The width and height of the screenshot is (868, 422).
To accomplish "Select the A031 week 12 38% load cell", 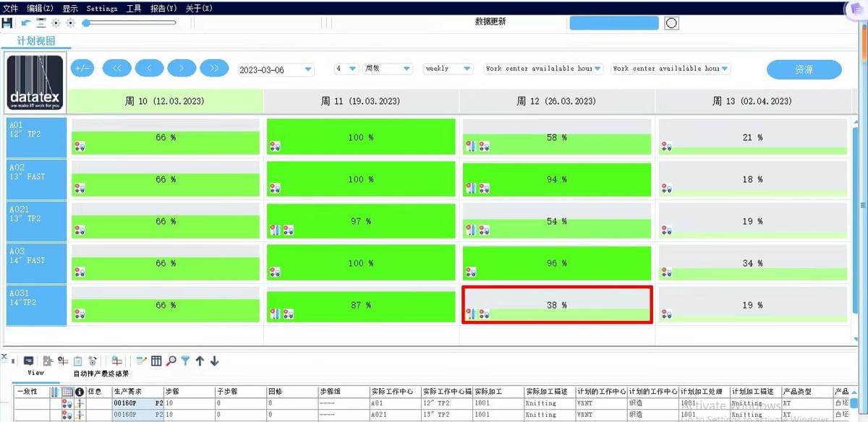I will [557, 305].
